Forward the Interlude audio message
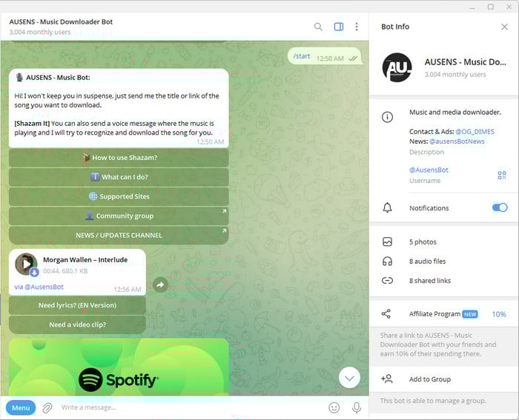 pos(160,284)
